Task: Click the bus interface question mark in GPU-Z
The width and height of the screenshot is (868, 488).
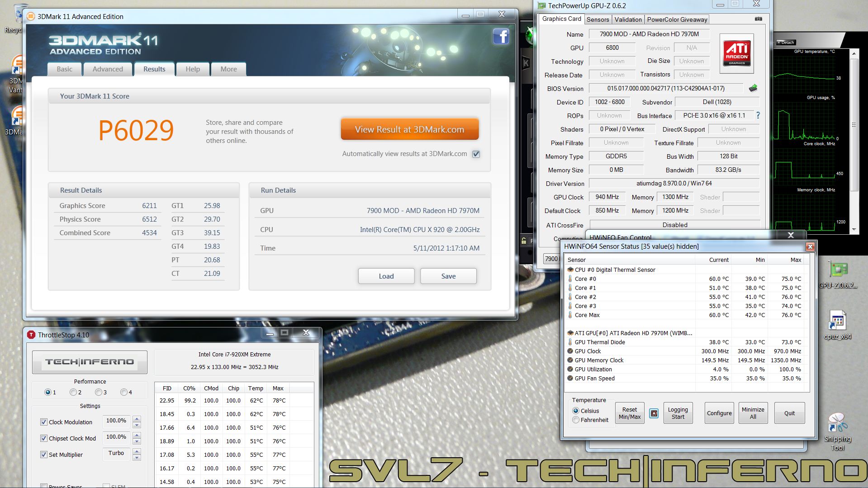Action: click(x=758, y=115)
